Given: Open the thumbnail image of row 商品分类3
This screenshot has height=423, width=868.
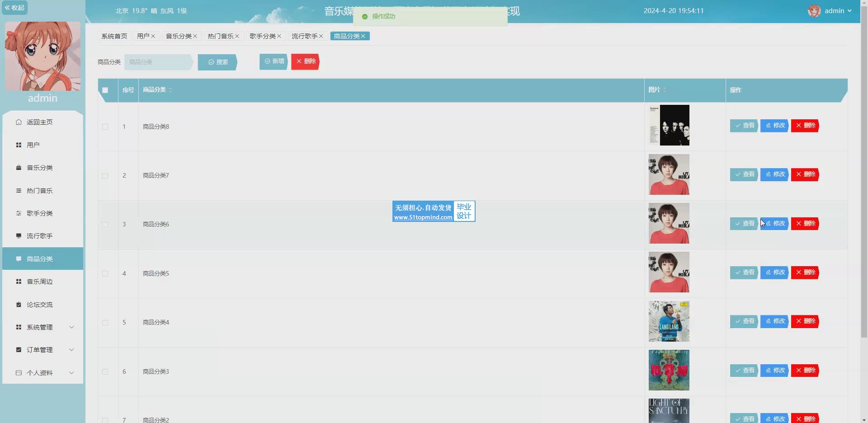Looking at the screenshot, I should click(x=669, y=370).
